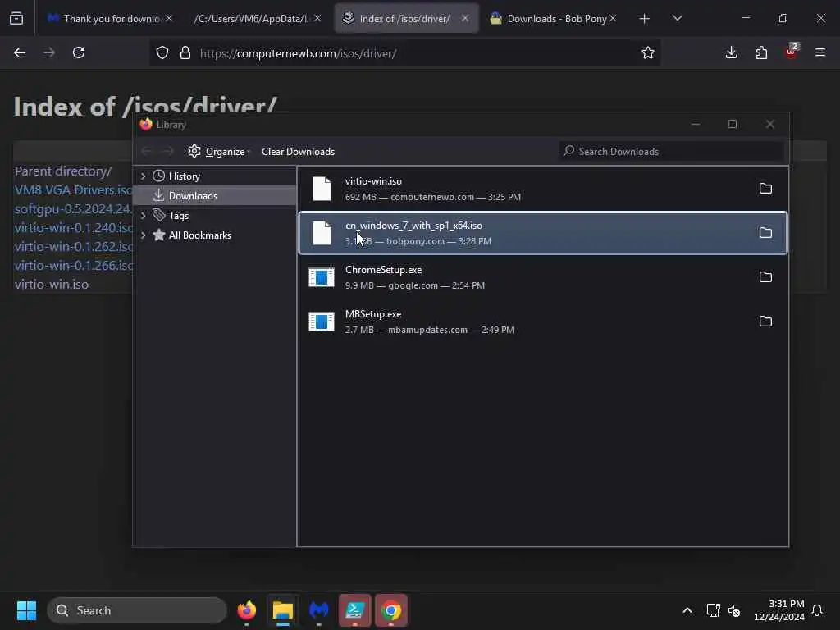This screenshot has width=840, height=630.
Task: Open Parent directory link
Action: pos(63,171)
